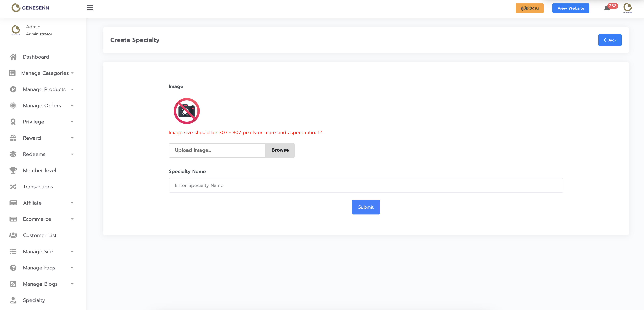644x310 pixels.
Task: Click the Browse upload button
Action: click(280, 150)
